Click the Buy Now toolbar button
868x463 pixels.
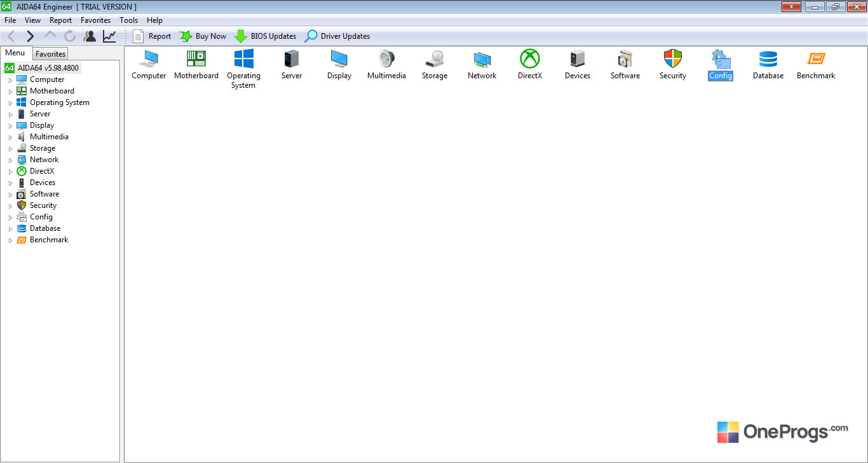tap(203, 36)
